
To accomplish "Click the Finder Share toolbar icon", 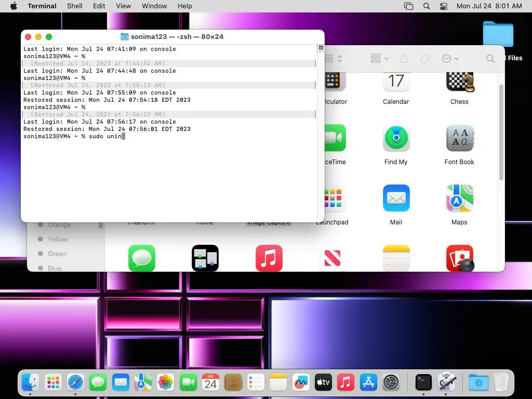I will click(404, 58).
